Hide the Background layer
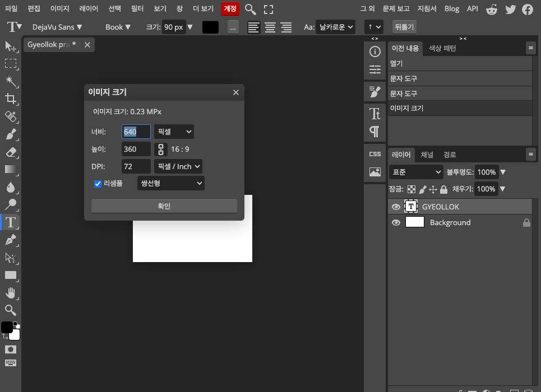Image resolution: width=541 pixels, height=392 pixels. [396, 223]
